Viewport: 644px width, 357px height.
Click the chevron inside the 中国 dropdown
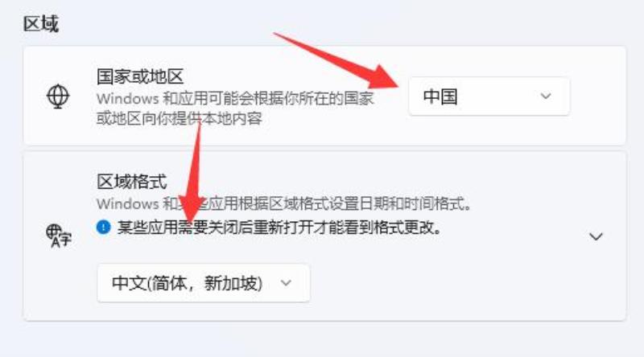(x=546, y=96)
